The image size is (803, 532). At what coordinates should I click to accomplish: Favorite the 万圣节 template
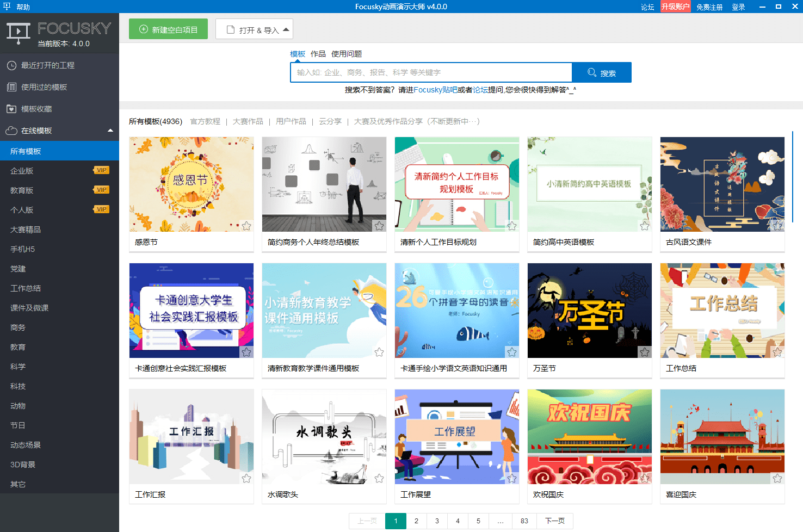[645, 352]
